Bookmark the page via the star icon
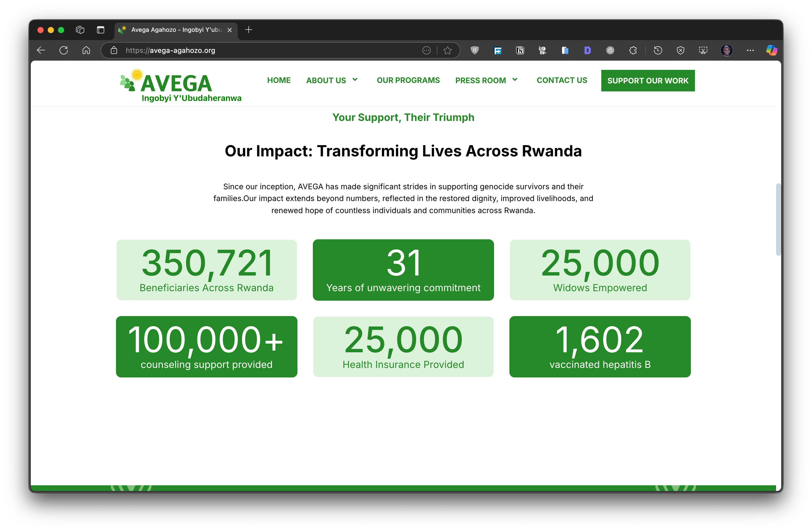Image resolution: width=812 pixels, height=531 pixels. [x=448, y=50]
